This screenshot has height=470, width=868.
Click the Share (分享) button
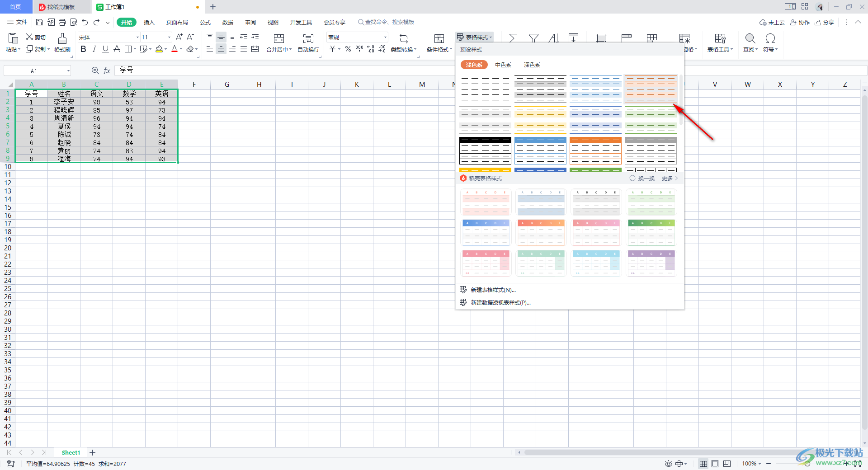pyautogui.click(x=825, y=22)
